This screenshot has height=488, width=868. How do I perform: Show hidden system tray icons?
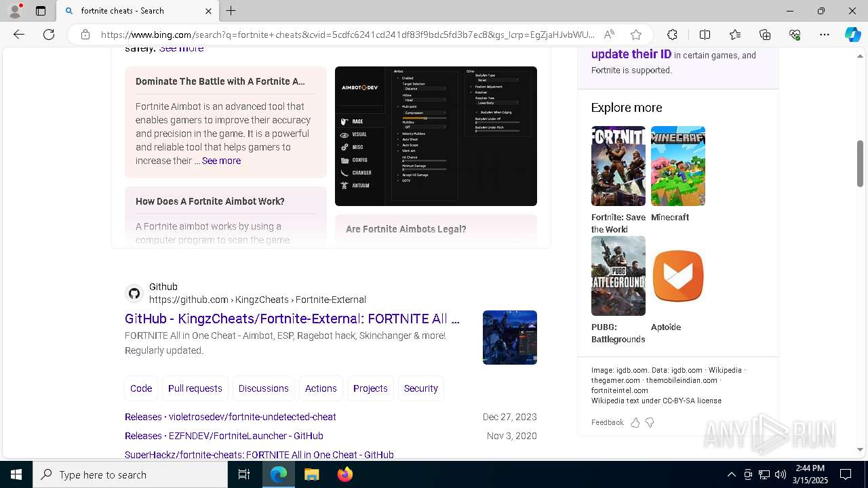click(731, 474)
